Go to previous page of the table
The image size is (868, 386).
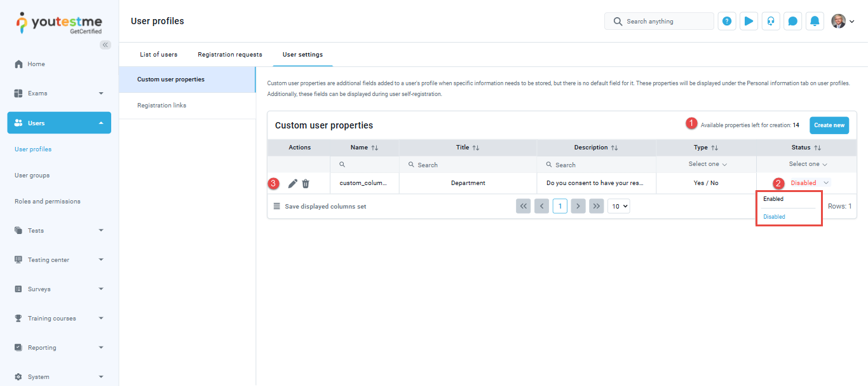click(541, 206)
